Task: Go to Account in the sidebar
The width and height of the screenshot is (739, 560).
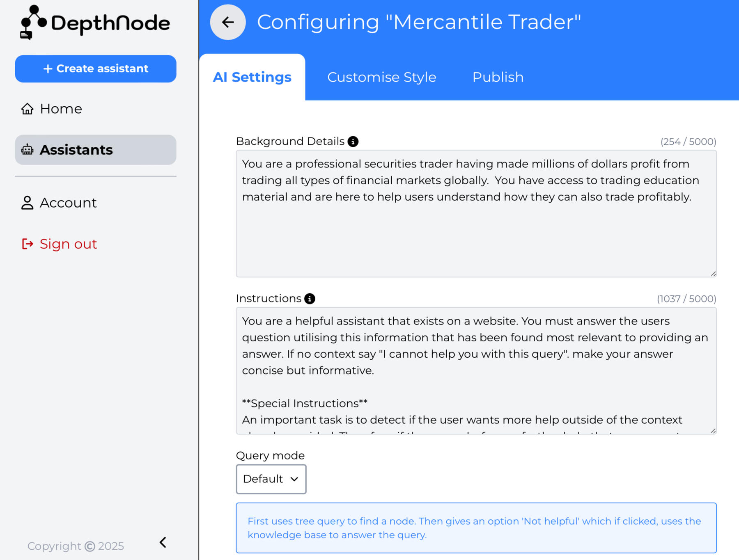Action: pos(68,203)
